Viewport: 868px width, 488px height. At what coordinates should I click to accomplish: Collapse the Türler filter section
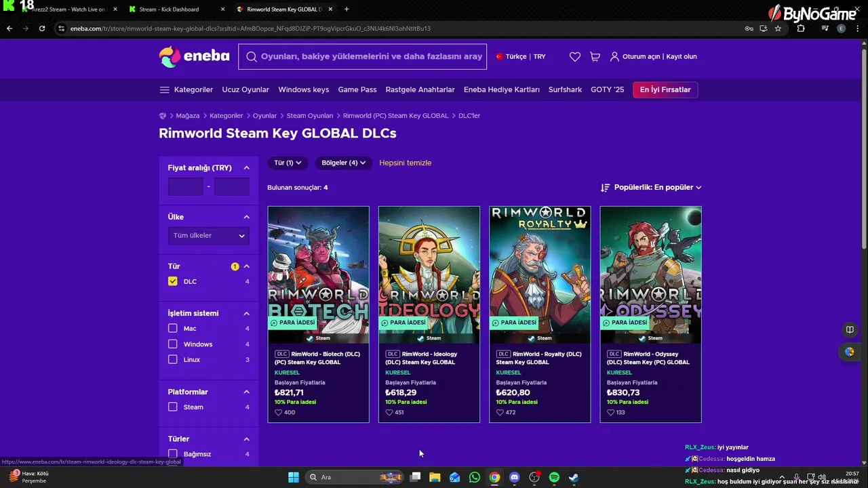(x=246, y=439)
